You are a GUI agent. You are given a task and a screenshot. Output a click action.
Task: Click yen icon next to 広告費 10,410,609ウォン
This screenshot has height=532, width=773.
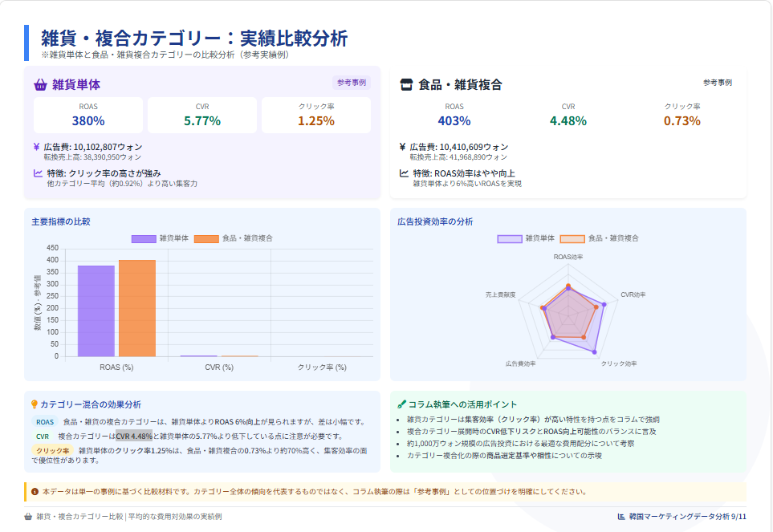click(403, 147)
